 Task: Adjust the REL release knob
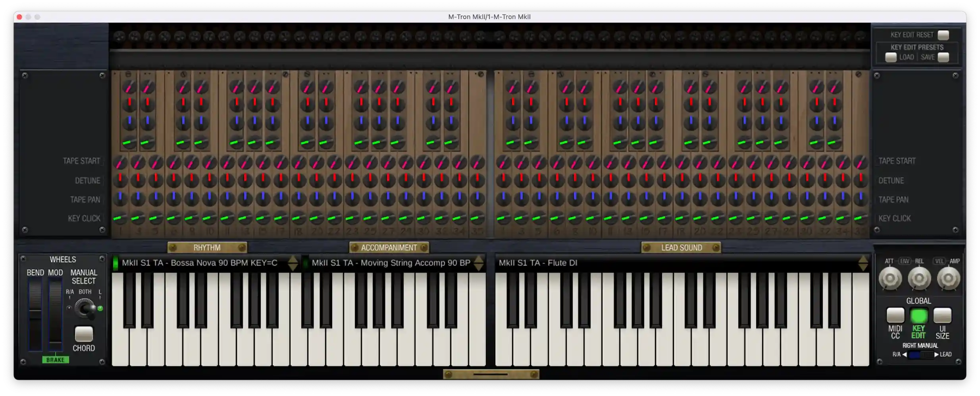[x=919, y=278]
